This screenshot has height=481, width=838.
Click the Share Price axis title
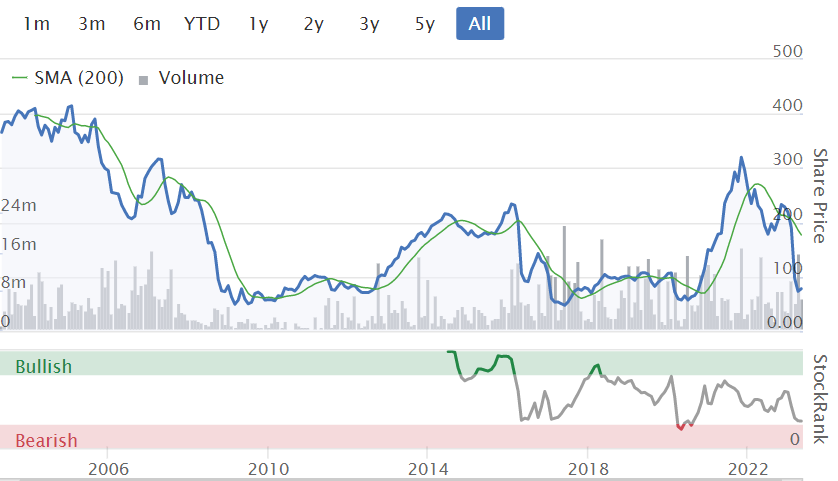[x=820, y=196]
